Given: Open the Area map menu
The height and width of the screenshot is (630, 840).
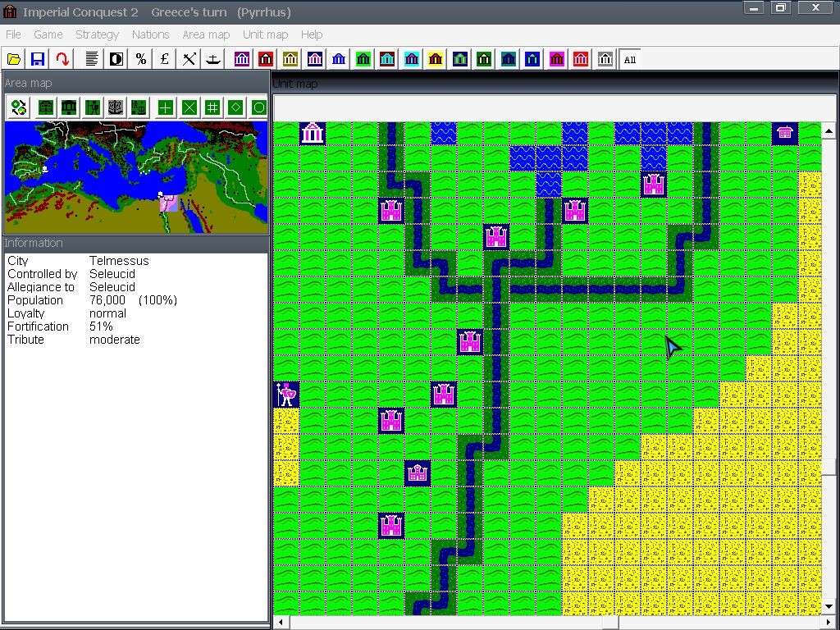Looking at the screenshot, I should tap(206, 34).
